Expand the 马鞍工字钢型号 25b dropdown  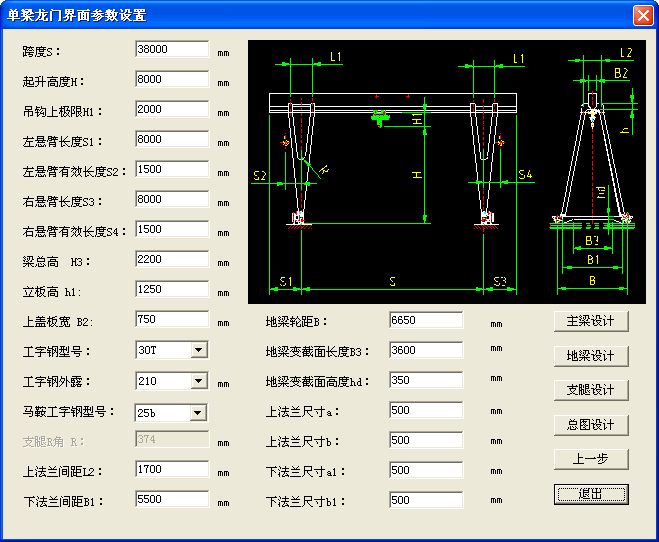coord(198,412)
